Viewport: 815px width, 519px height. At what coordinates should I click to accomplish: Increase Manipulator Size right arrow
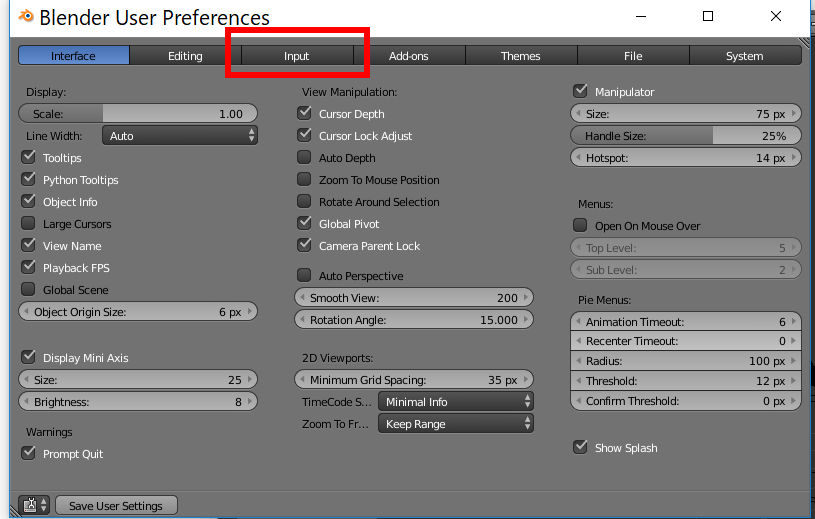tap(794, 113)
